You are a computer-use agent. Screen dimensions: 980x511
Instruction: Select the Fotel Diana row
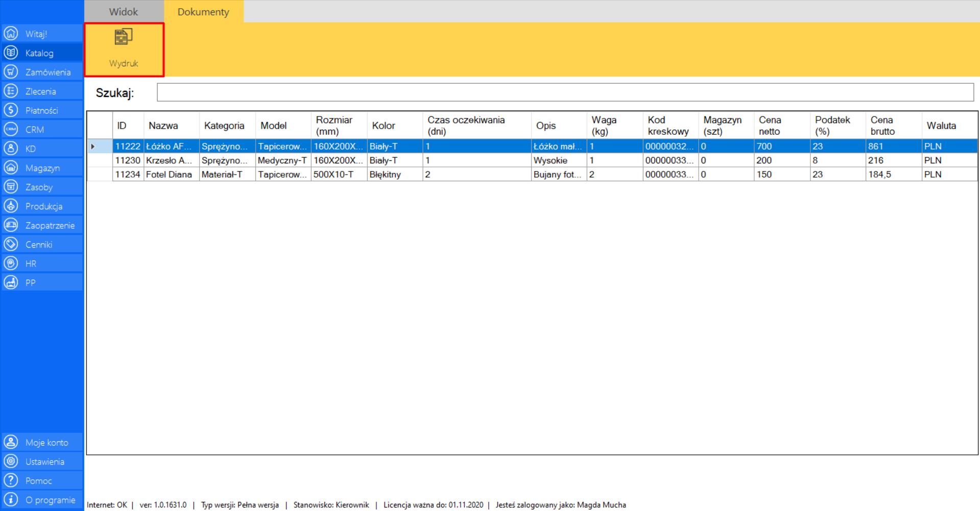pyautogui.click(x=169, y=175)
